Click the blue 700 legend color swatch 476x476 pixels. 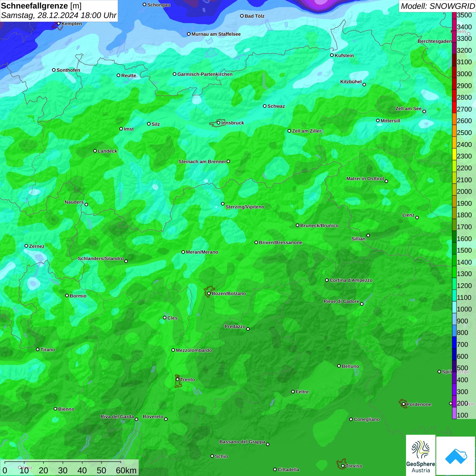pyautogui.click(x=454, y=342)
